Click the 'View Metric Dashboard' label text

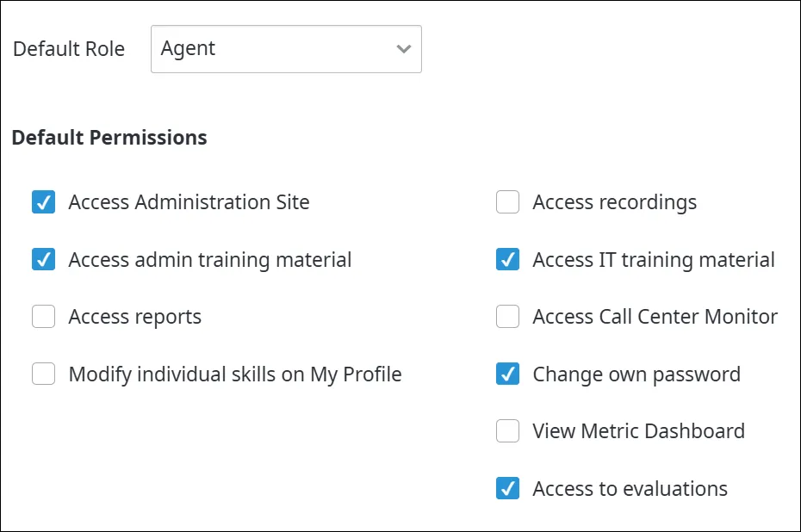pyautogui.click(x=638, y=431)
